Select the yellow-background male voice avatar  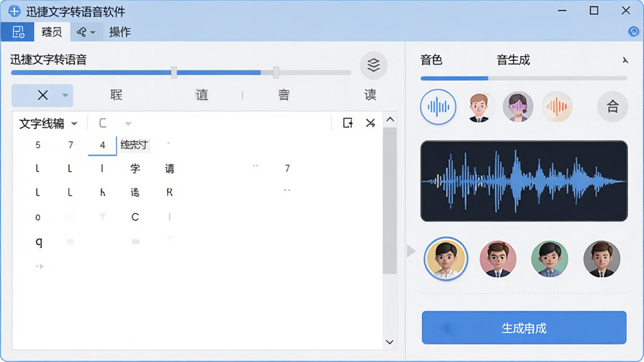(446, 258)
